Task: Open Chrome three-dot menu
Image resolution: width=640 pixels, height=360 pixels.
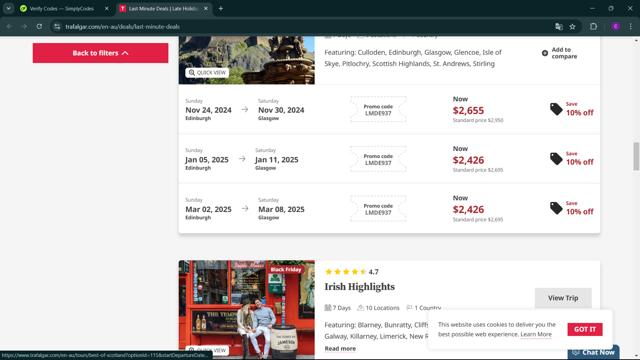Action: (631, 27)
